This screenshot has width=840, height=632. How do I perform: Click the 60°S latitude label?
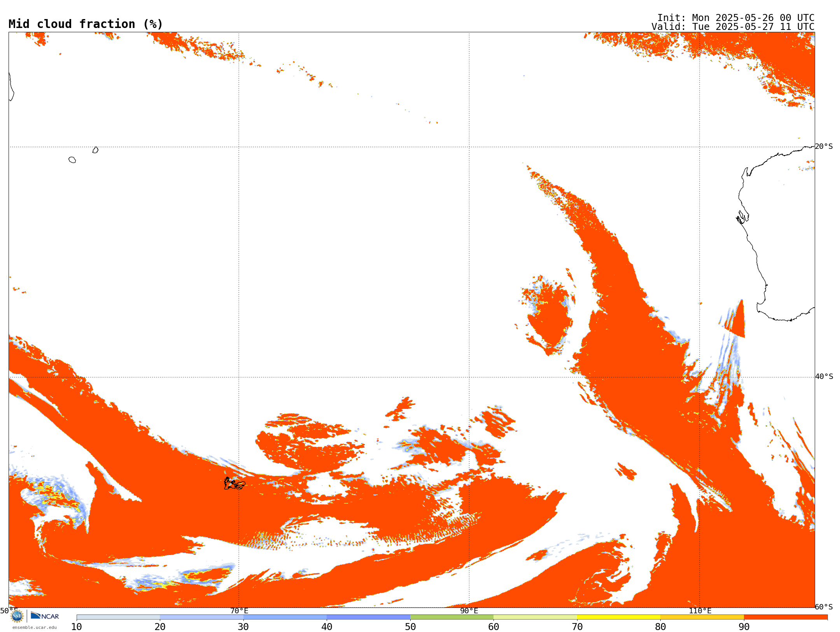coord(824,607)
